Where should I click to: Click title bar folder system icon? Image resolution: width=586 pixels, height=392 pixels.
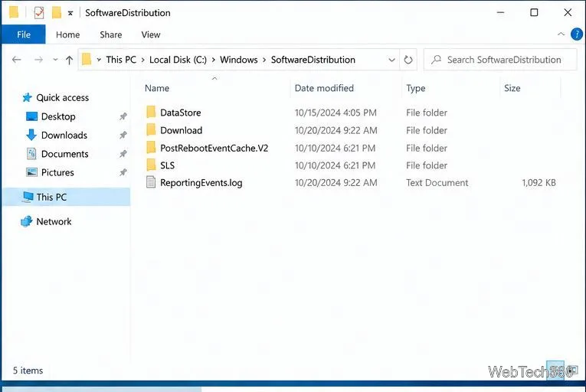pyautogui.click(x=14, y=12)
